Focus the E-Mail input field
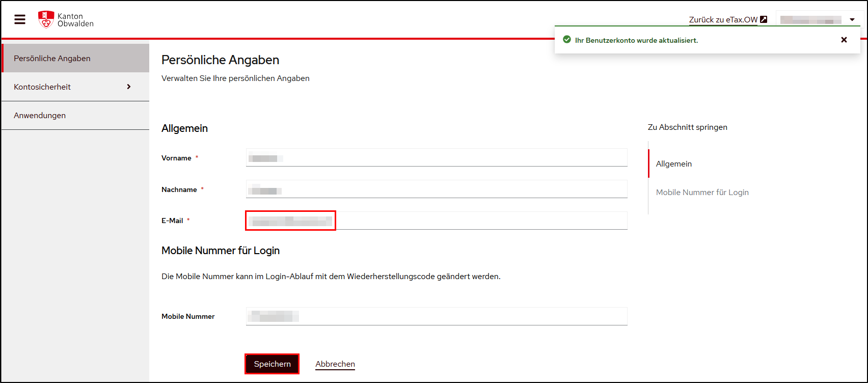The image size is (868, 383). point(437,221)
